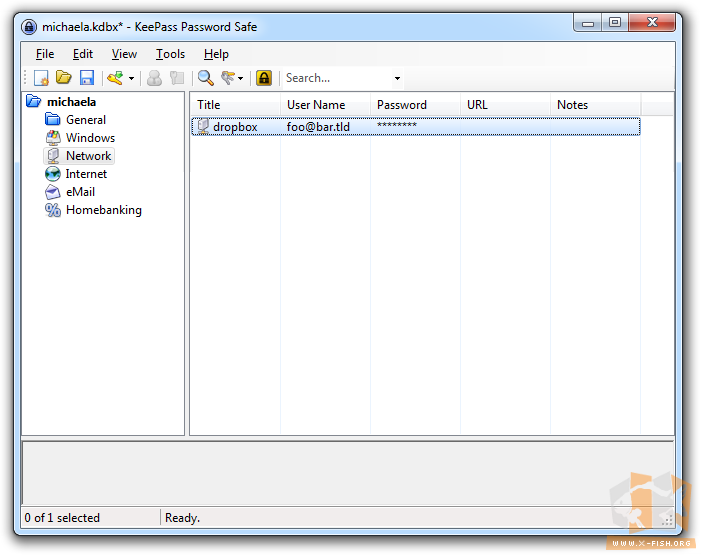Viewport: 701px width, 555px height.
Task: Focus the Search... quick find field
Action: coord(338,78)
